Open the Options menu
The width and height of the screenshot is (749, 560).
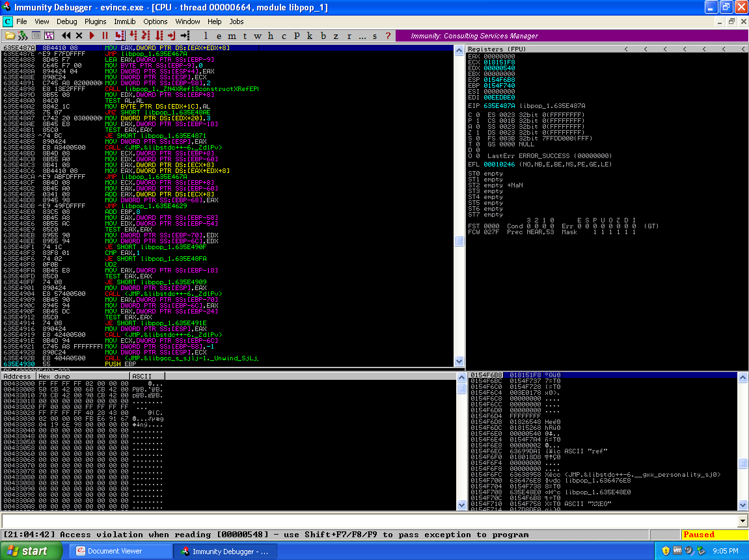(156, 21)
